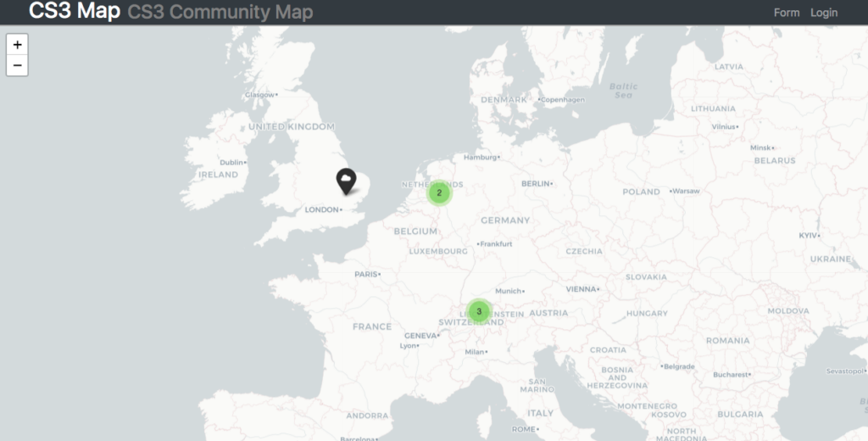
Task: Click the PARIS city label
Action: pyautogui.click(x=365, y=274)
